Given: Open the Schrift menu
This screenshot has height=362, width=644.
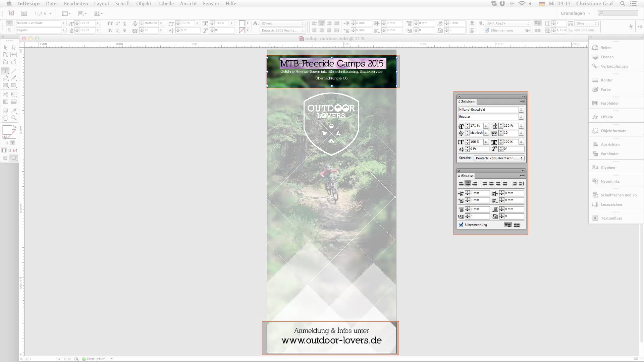Looking at the screenshot, I should click(x=122, y=4).
